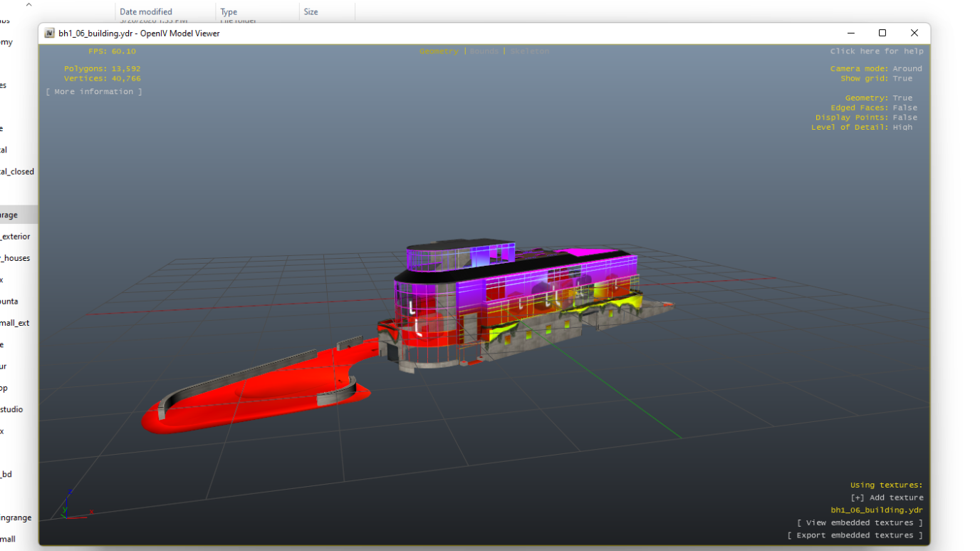Click the FPS counter readout
The image size is (980, 551).
[112, 51]
